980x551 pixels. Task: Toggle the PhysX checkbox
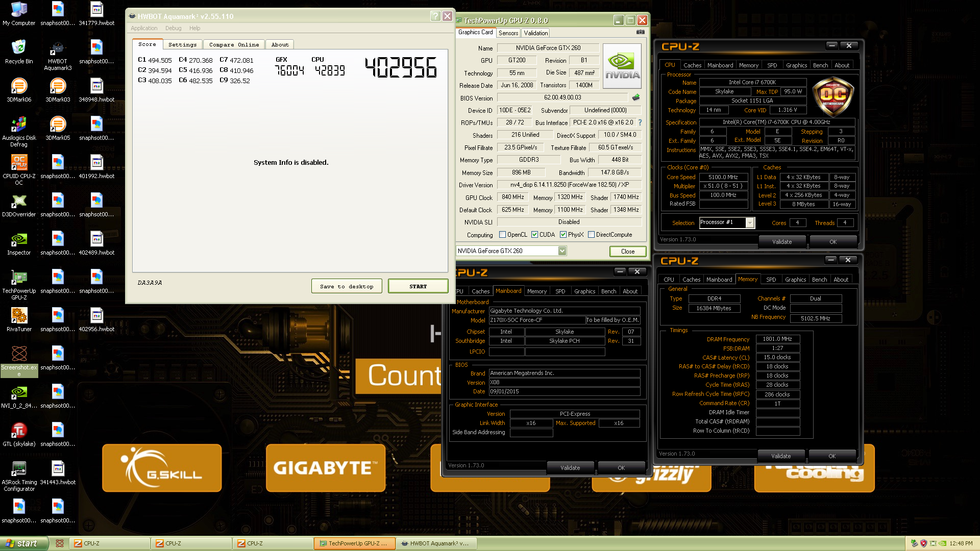click(x=563, y=235)
